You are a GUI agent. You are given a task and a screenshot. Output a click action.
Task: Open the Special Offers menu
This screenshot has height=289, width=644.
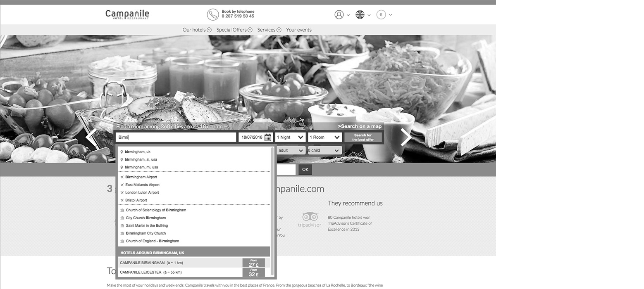234,30
